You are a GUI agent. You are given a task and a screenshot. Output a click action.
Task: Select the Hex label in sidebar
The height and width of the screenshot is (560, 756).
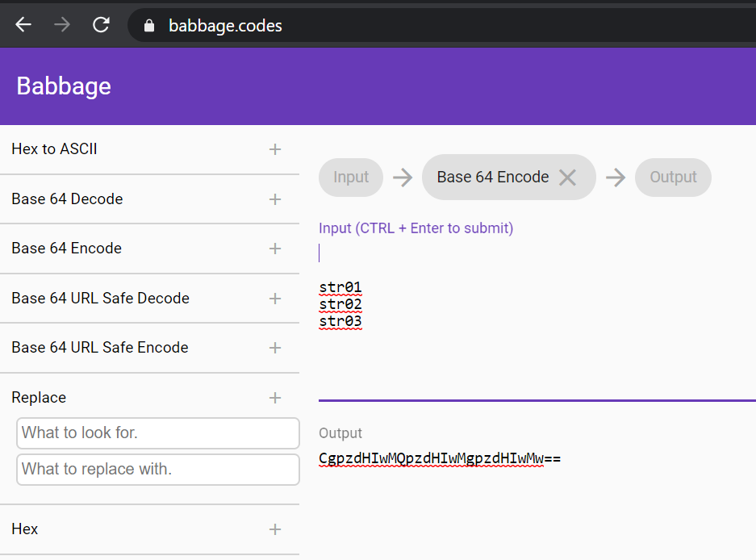[x=24, y=529]
